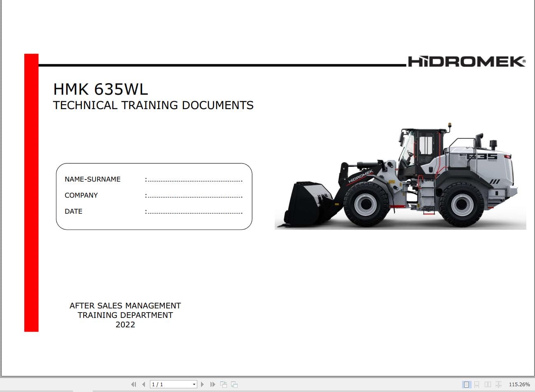Click the TECHNICAL TRAINING DOCUMENTS subtitle
Viewport: 535px width, 392px height.
[x=153, y=105]
